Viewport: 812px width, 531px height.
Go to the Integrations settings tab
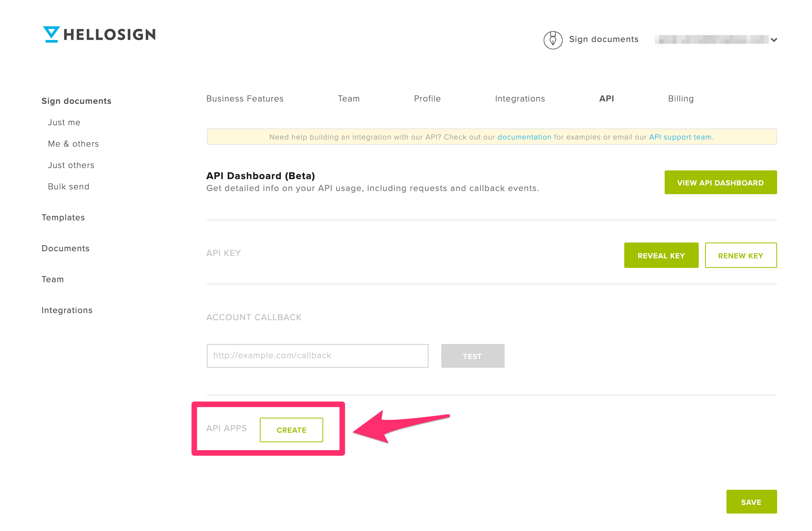[x=520, y=99]
